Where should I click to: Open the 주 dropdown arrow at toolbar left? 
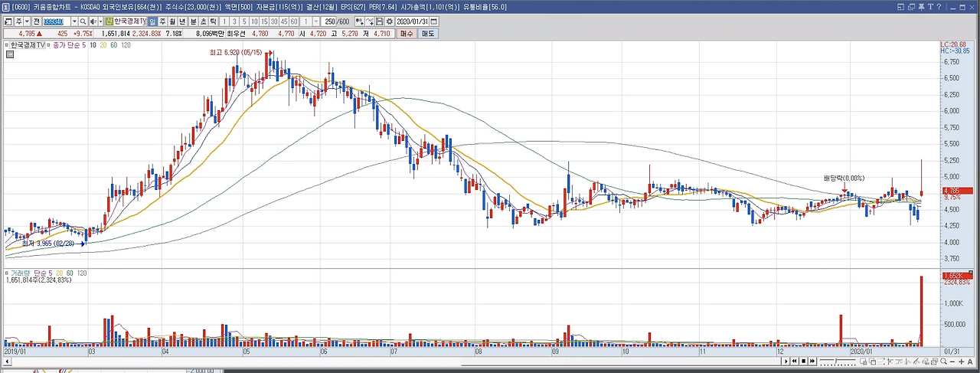(27, 21)
